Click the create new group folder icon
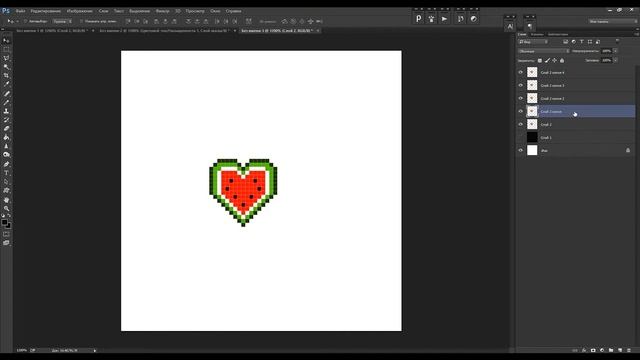Screen dimensions: 640x360 (611, 350)
